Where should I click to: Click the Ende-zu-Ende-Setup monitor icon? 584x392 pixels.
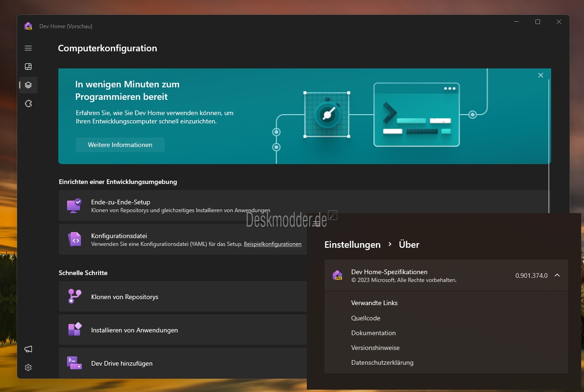click(x=74, y=205)
